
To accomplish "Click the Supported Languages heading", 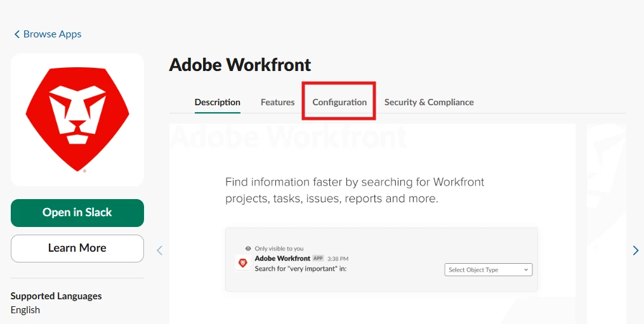I will click(x=56, y=296).
